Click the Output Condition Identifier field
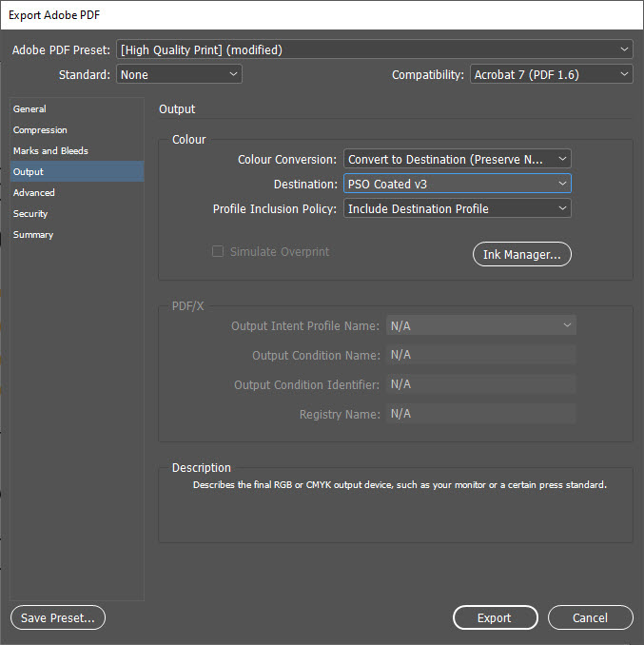644x645 pixels. (481, 384)
